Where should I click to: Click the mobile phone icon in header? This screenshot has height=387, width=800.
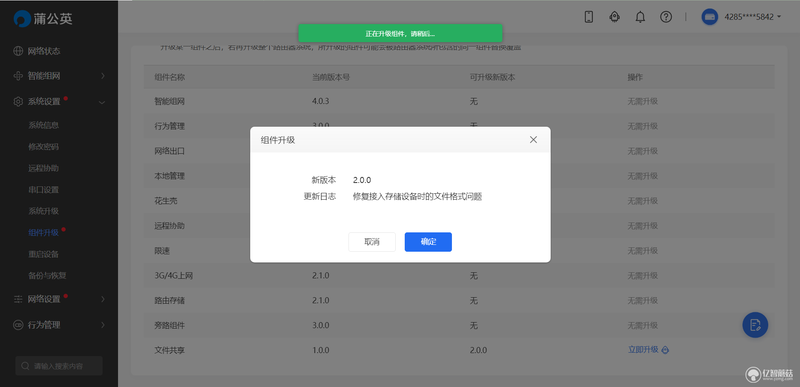pos(588,17)
